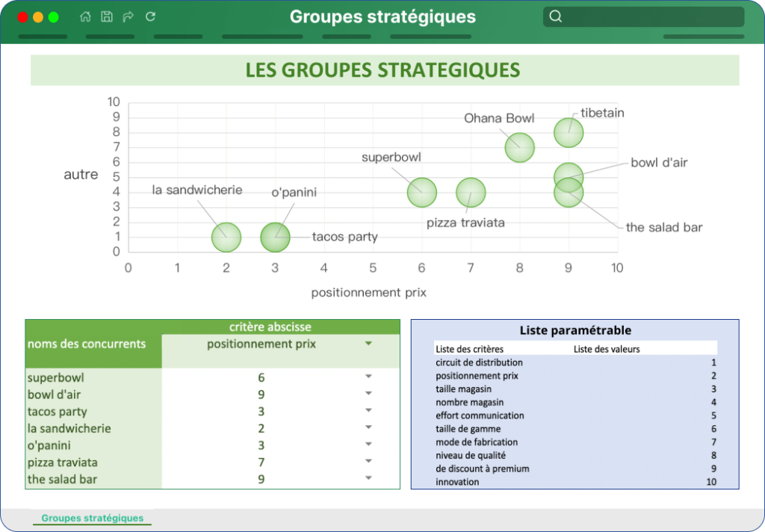Select the 'superbowl' competitor name cell

[x=93, y=377]
